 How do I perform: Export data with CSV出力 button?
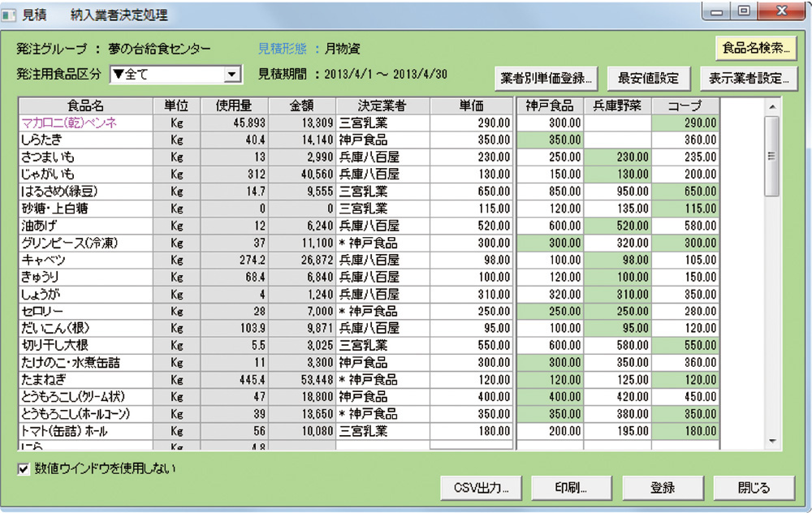(481, 488)
